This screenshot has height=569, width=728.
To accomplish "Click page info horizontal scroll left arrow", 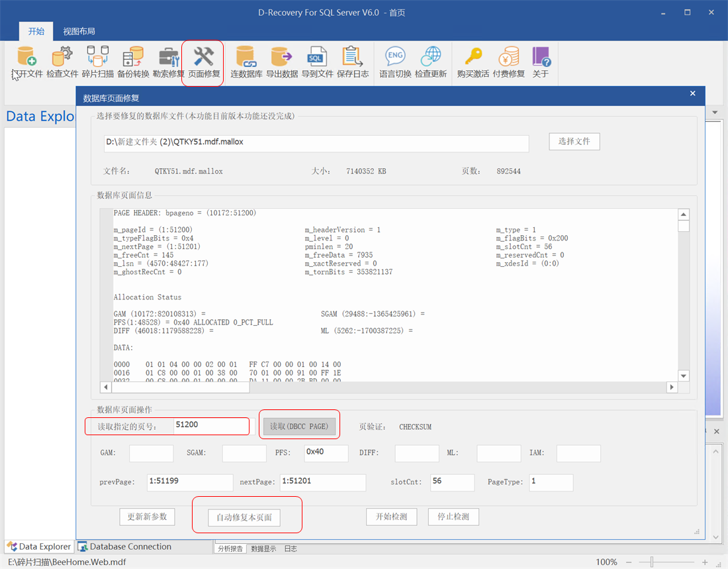I will pos(106,387).
